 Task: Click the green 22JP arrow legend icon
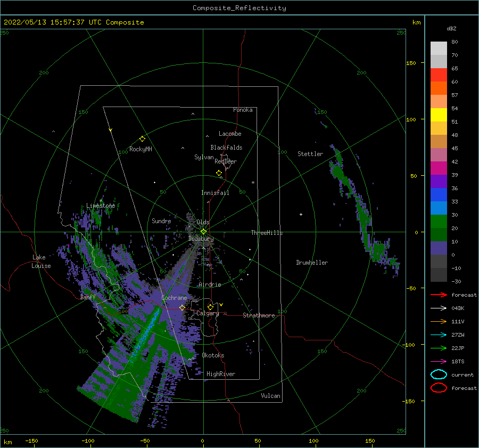(439, 348)
